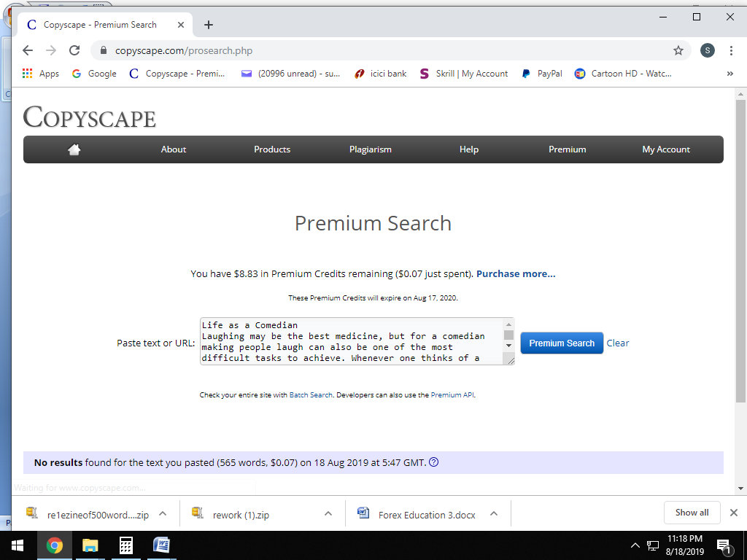Open Chrome three-dot menu
Screen dimensions: 747x560
[731, 50]
